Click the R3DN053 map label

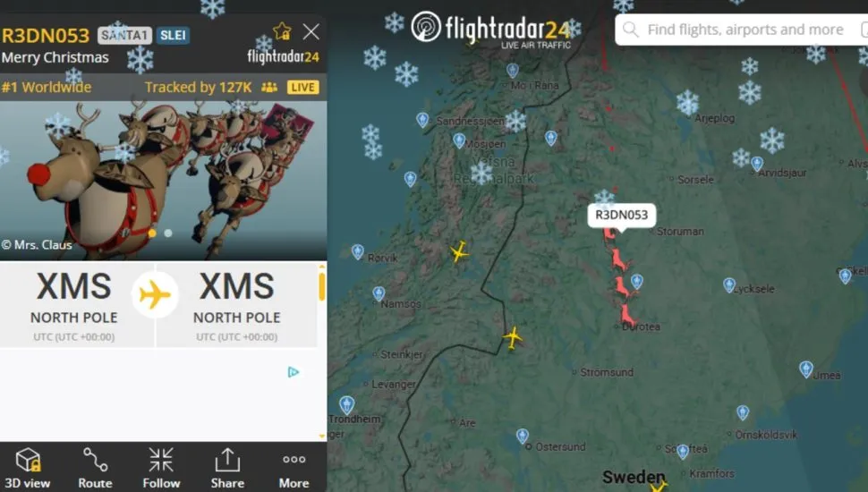622,215
